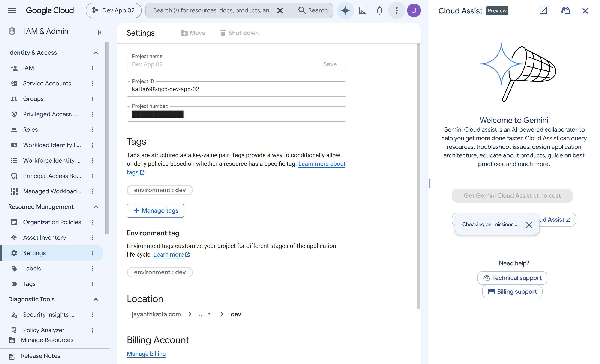Viewport: 600px width, 364px height.
Task: Open three-dot menu next to Asset Inventory
Action: point(93,237)
